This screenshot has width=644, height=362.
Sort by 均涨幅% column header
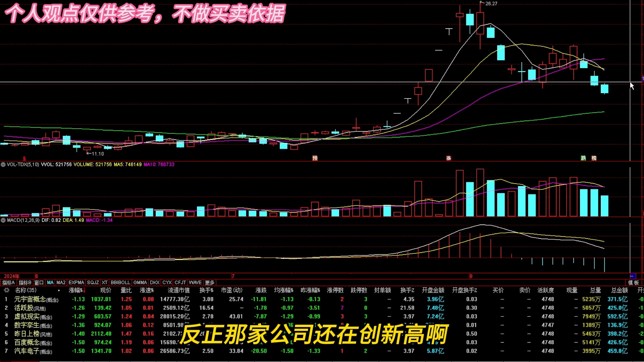[283, 290]
